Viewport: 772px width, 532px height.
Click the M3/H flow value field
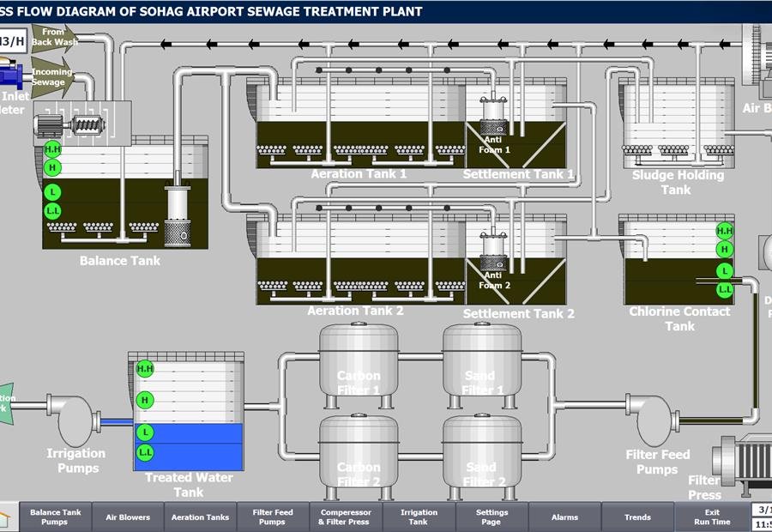[12, 40]
